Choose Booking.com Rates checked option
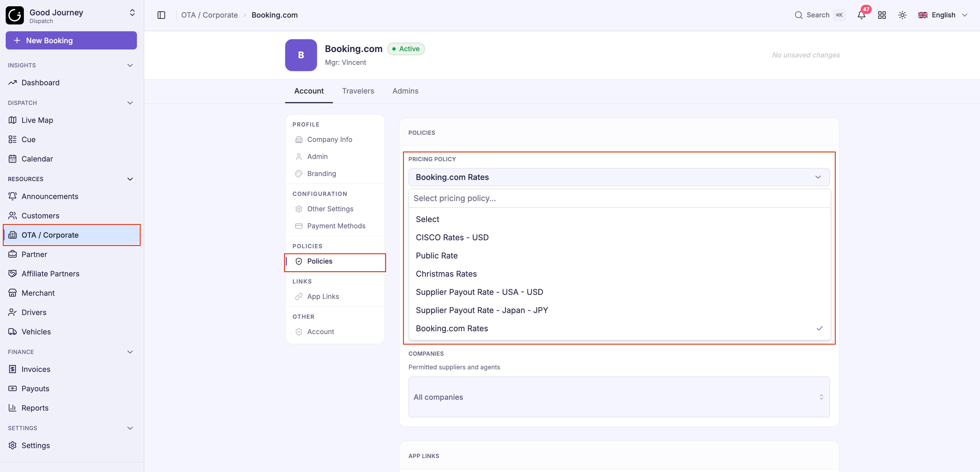The image size is (980, 472). [619, 328]
